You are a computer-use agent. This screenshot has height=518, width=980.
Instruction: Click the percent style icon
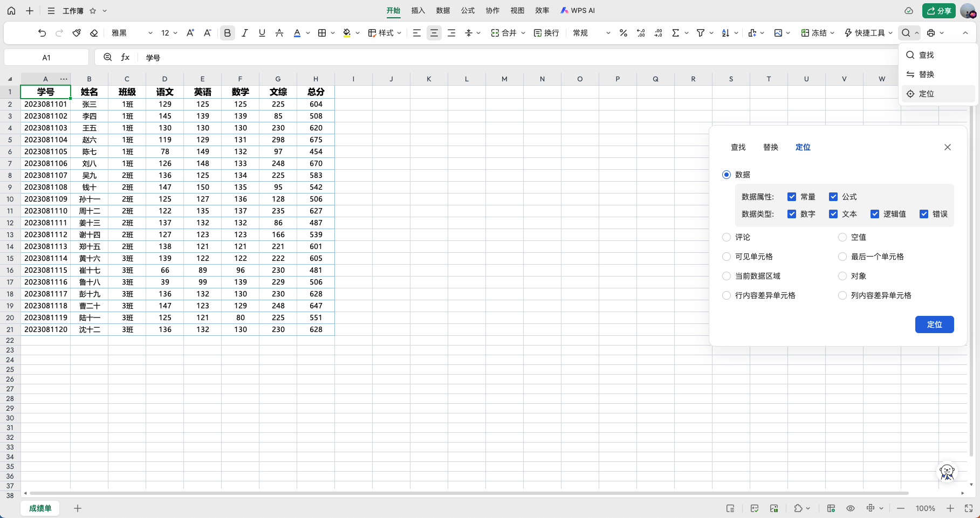pyautogui.click(x=623, y=33)
